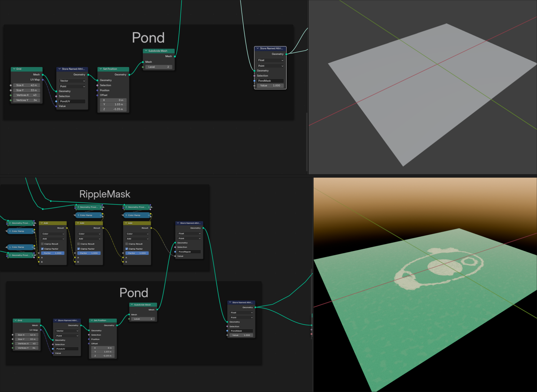The image size is (537, 392).
Task: Click Geometry output socket of selected PondMask node
Action: tap(286, 54)
